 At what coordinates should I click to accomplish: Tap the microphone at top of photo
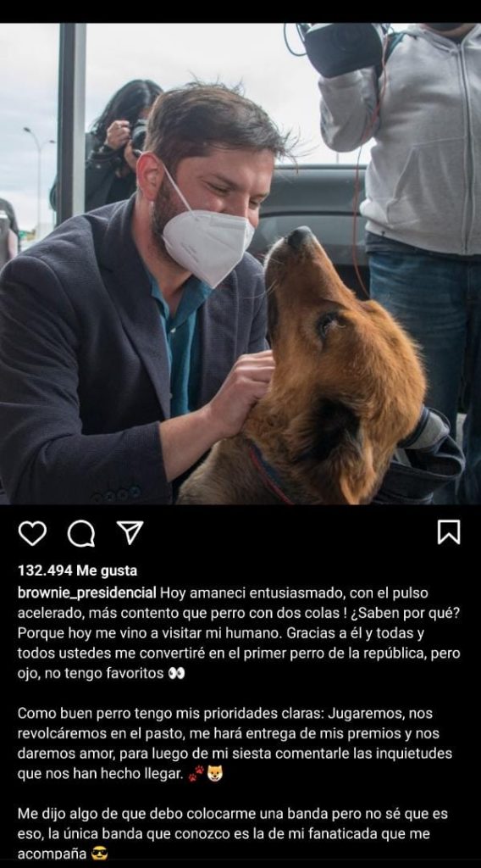click(344, 48)
